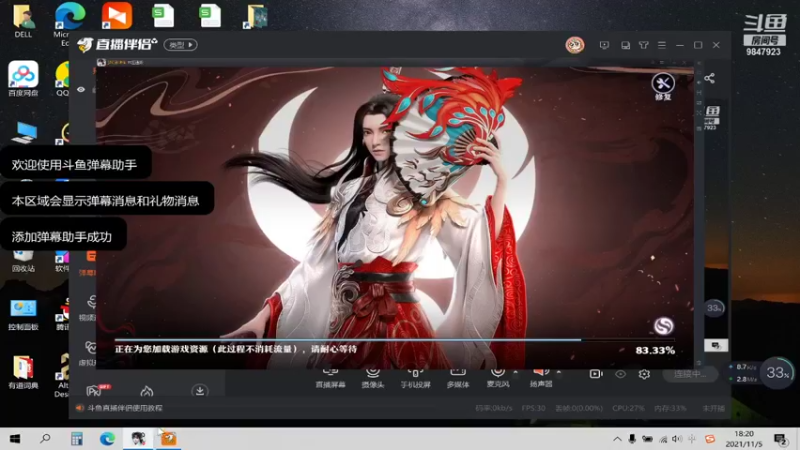Click the 连接中 connecting button
Viewport: 800px width, 450px height.
[690, 374]
